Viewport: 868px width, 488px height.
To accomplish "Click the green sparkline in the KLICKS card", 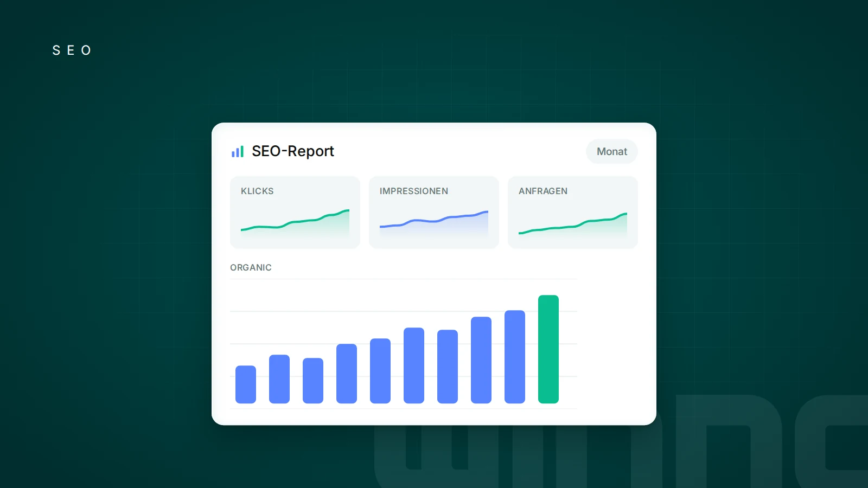I will 295,222.
